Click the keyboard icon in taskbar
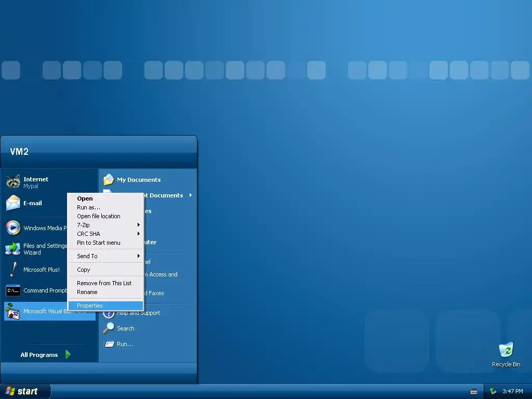532x399 pixels. pyautogui.click(x=474, y=392)
